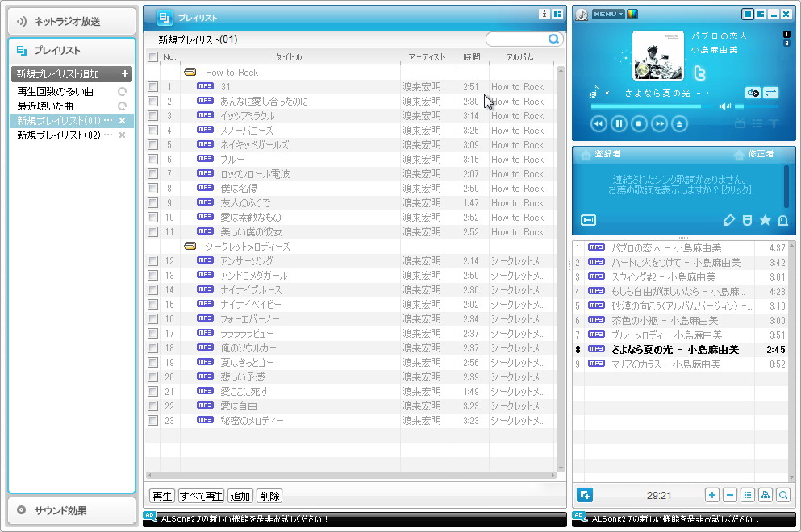Click the bell icon in the lyrics panel
Image resolution: width=801 pixels, height=532 pixels.
click(782, 219)
